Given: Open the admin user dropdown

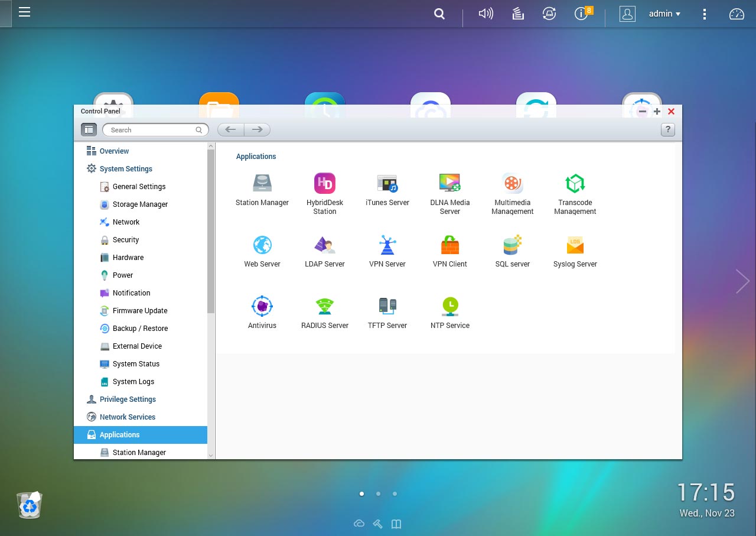Looking at the screenshot, I should [664, 14].
